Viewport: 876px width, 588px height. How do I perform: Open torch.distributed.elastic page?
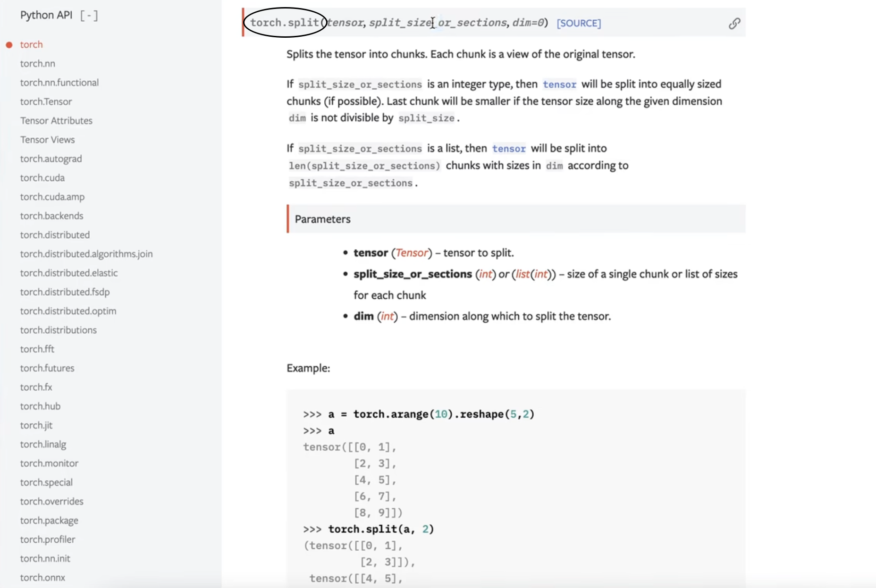[x=69, y=273]
